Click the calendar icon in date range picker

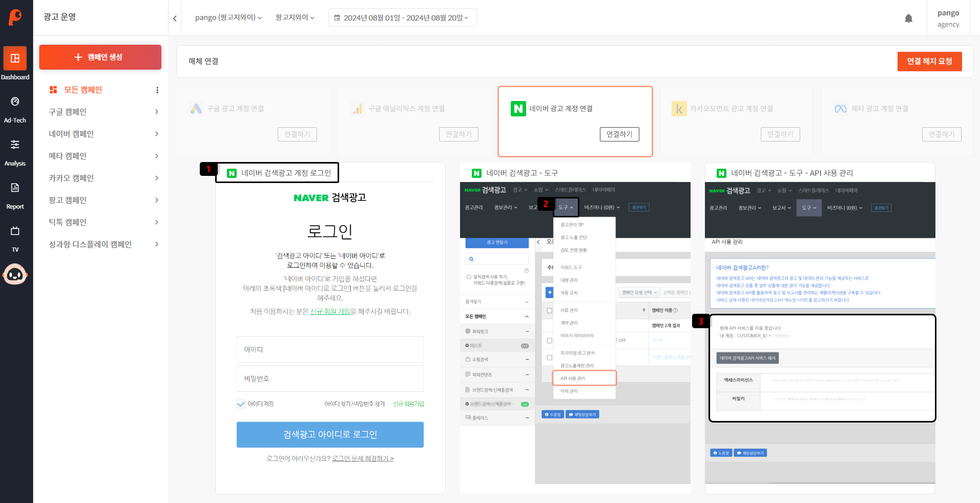[x=337, y=18]
